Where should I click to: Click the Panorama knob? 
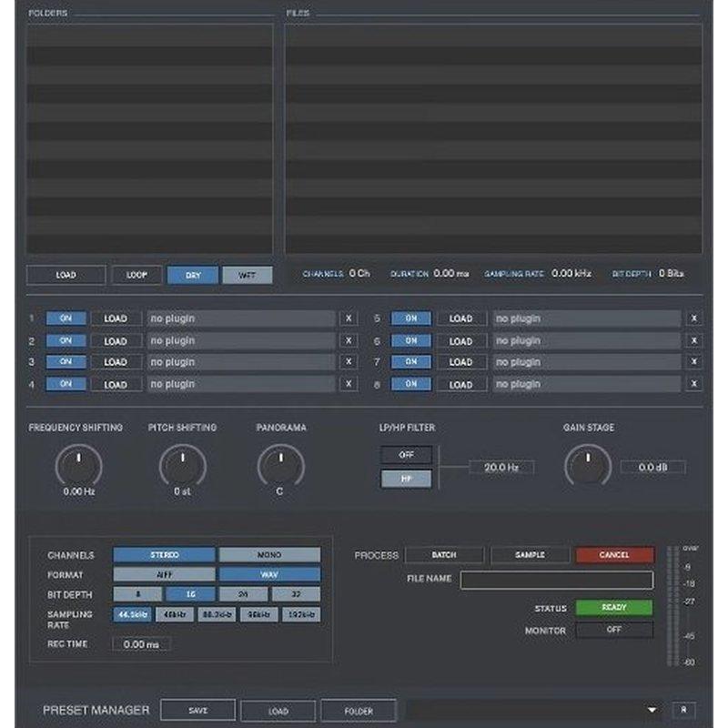[281, 466]
